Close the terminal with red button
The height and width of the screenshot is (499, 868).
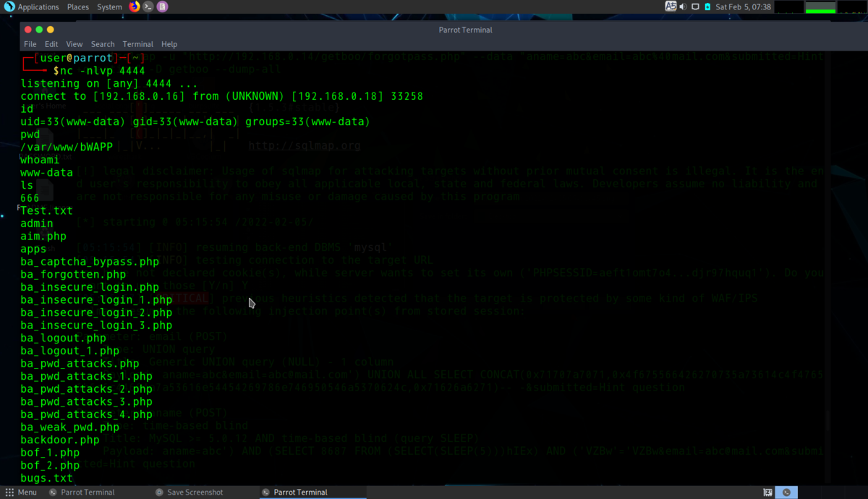(x=28, y=30)
